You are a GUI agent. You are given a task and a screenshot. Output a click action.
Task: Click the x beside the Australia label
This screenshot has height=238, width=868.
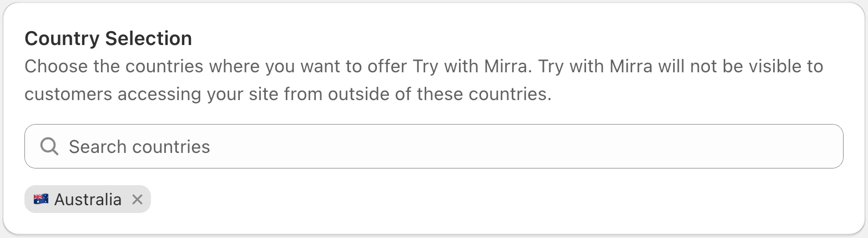(137, 200)
